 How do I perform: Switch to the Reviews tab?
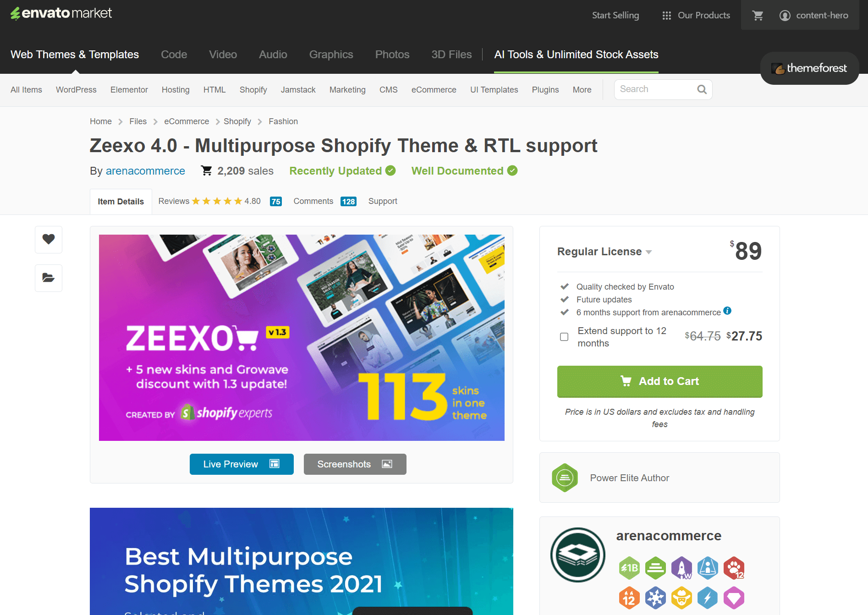pos(174,201)
